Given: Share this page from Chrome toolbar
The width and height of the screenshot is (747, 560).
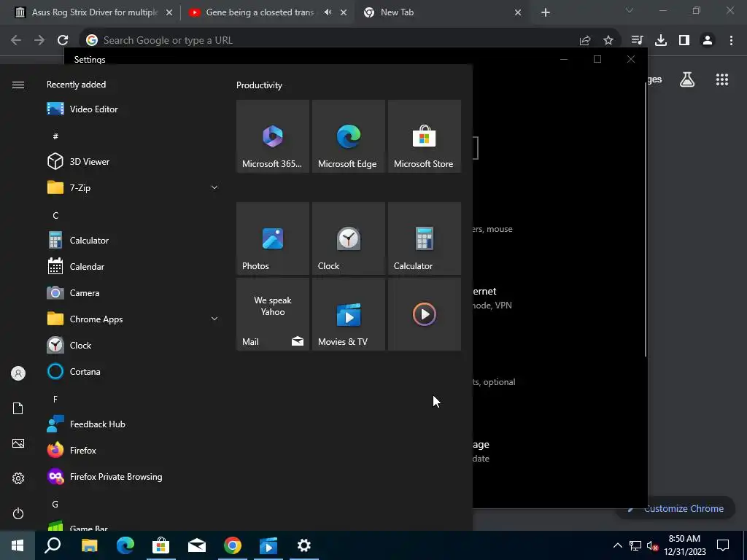Looking at the screenshot, I should pyautogui.click(x=585, y=41).
